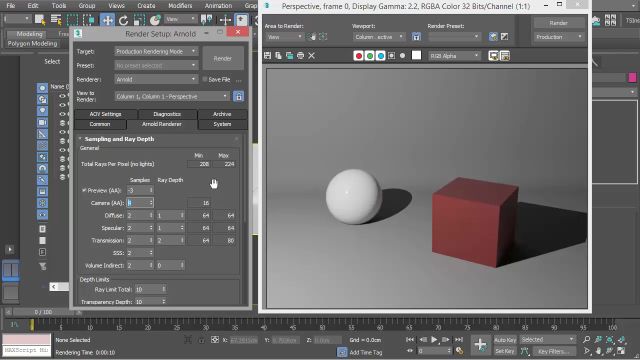
Task: Toggle the frame window UI panel icon
Action: tap(505, 56)
